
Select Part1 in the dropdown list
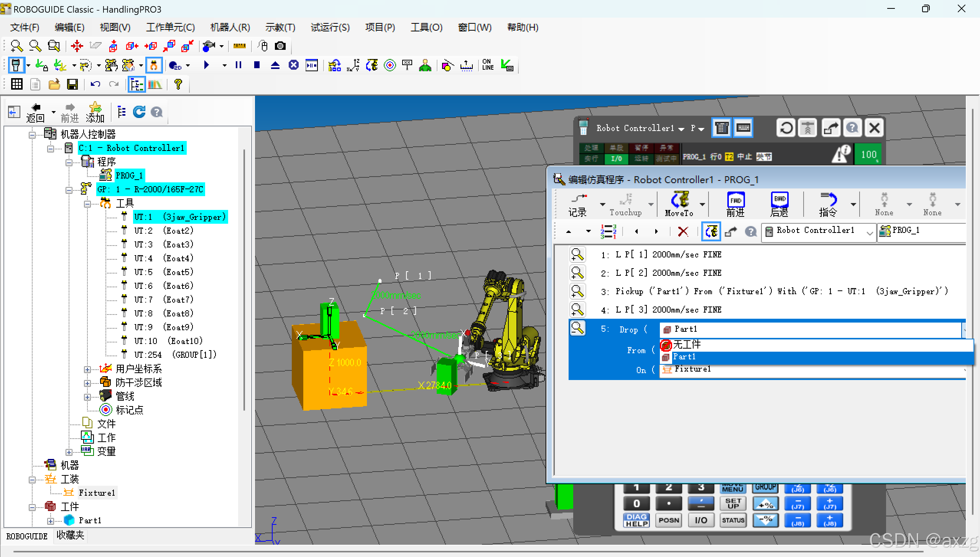tap(684, 357)
